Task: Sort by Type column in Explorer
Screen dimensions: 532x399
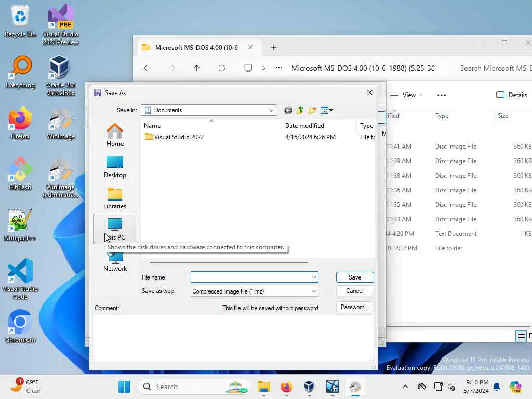Action: 442,116
